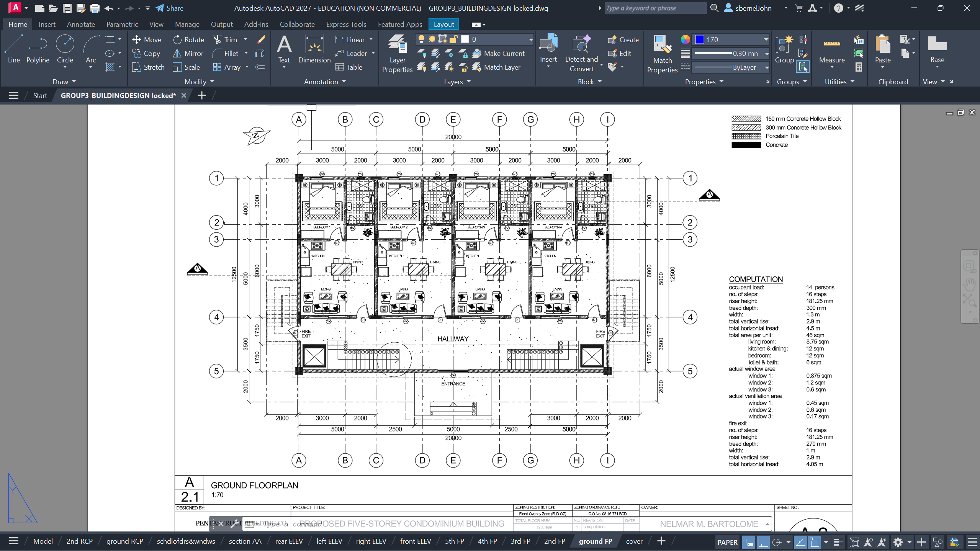Viewport: 980px width, 551px height.
Task: Click the Detect and Convert block tool
Action: [x=581, y=53]
